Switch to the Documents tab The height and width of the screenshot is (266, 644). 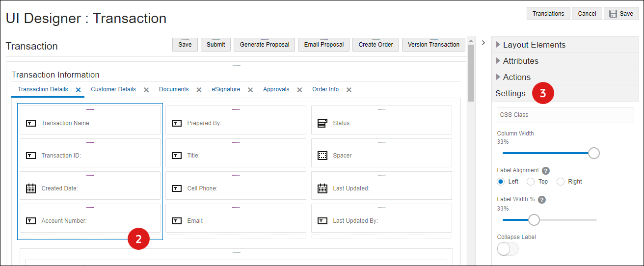point(174,89)
